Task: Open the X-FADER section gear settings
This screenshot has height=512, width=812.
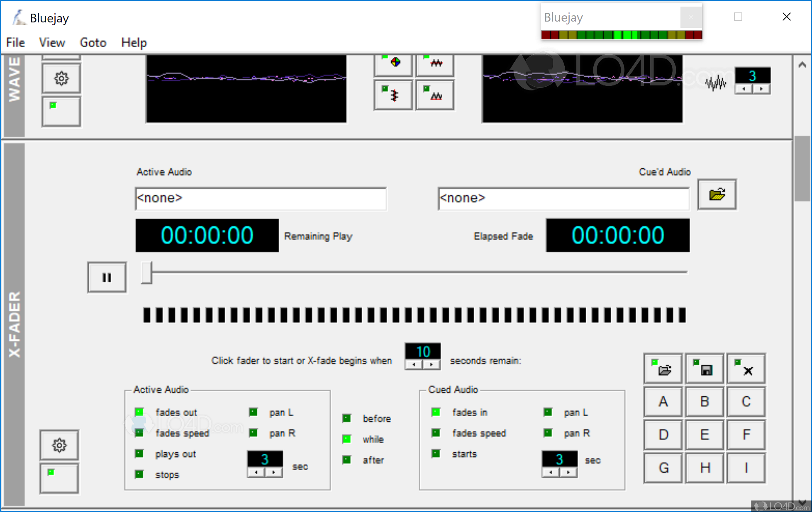Action: (x=59, y=445)
